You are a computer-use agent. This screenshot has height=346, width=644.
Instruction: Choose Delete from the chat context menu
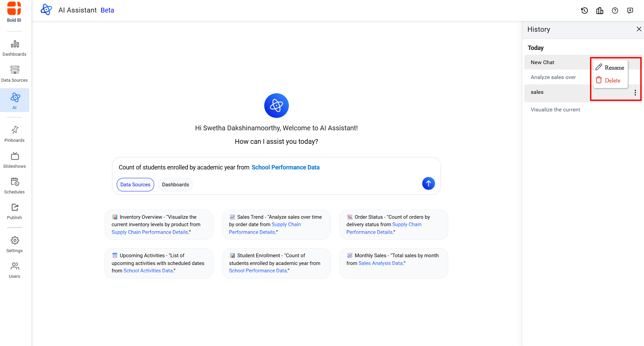point(608,80)
